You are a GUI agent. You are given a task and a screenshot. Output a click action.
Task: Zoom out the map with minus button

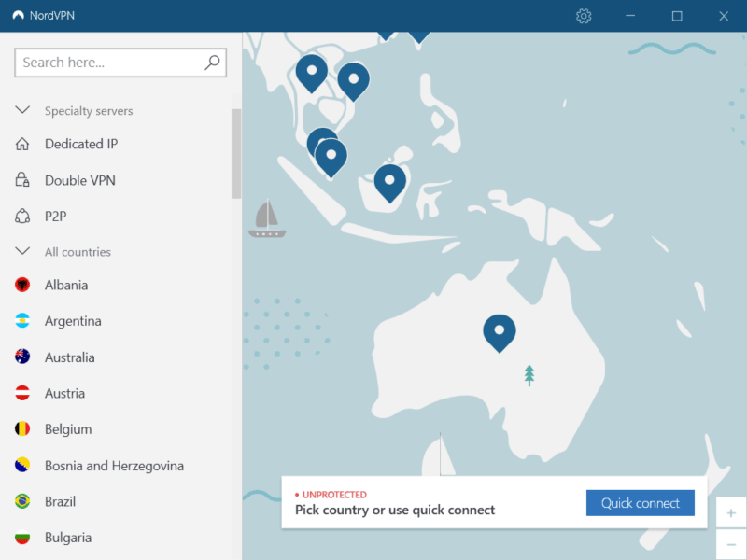[x=730, y=544]
